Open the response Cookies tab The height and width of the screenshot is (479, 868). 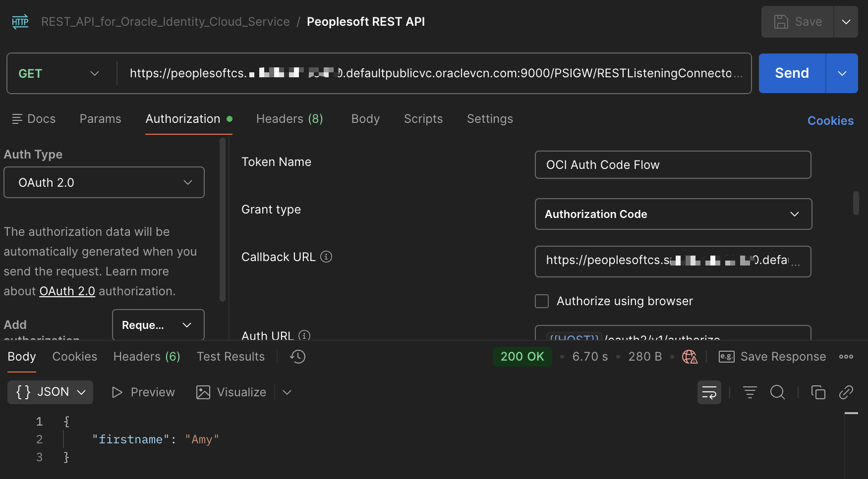(75, 357)
